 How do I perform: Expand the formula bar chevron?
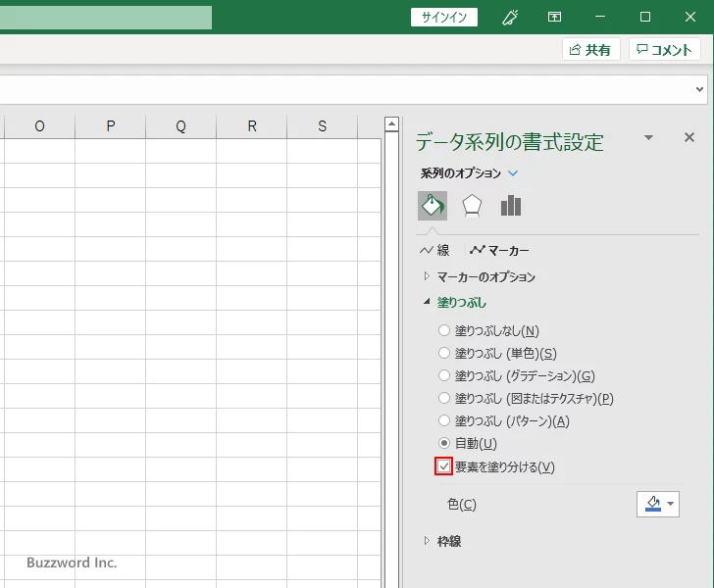point(699,89)
